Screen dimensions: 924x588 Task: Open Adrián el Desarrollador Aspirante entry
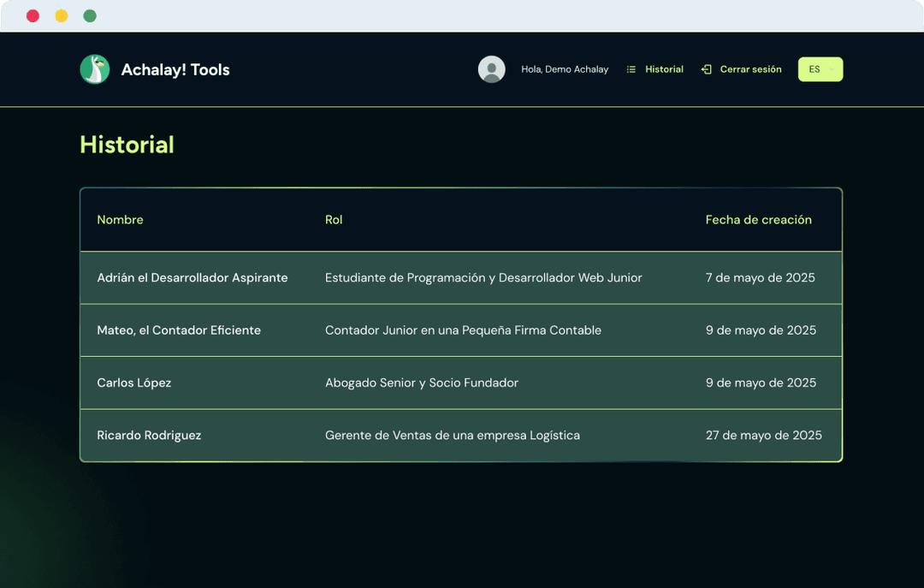(x=192, y=278)
